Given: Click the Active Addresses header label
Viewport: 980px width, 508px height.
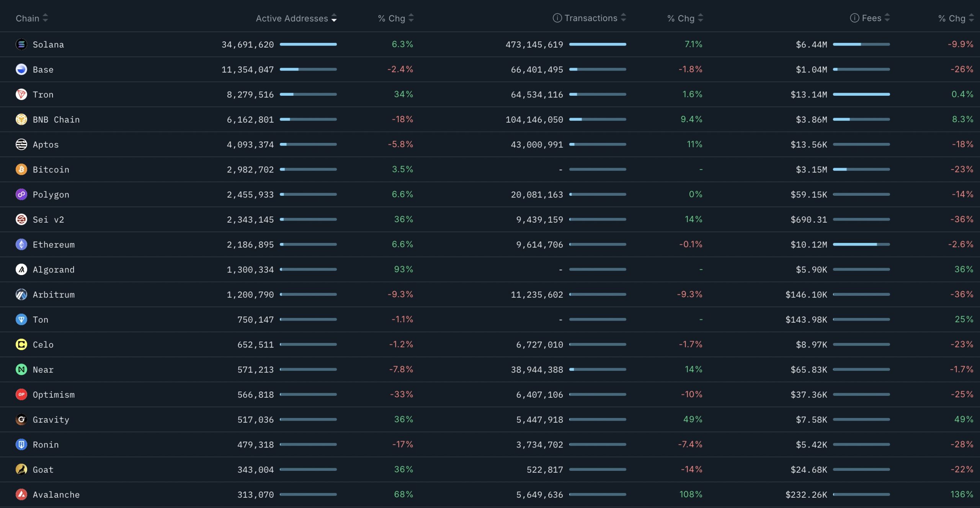Looking at the screenshot, I should pyautogui.click(x=292, y=18).
